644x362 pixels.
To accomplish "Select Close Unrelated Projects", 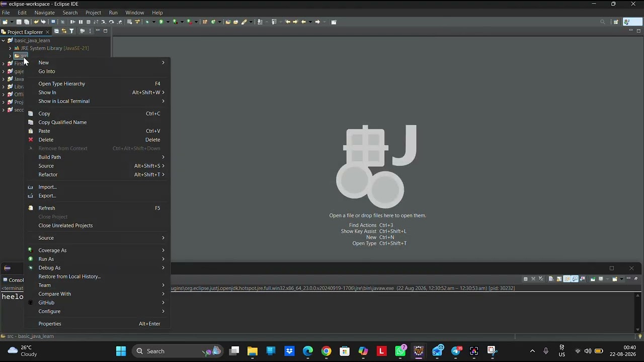I will (98, 226).
